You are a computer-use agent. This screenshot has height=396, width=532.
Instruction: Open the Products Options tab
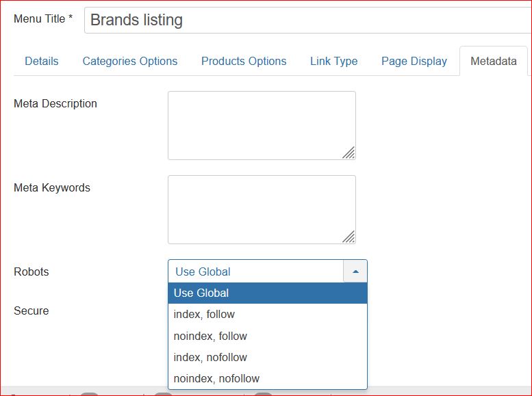coord(244,61)
